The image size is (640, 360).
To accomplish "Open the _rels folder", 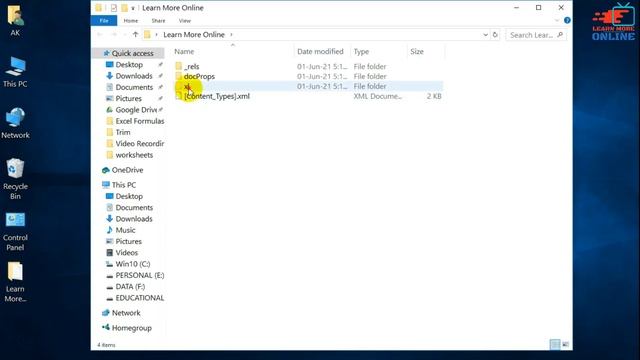I will 191,66.
